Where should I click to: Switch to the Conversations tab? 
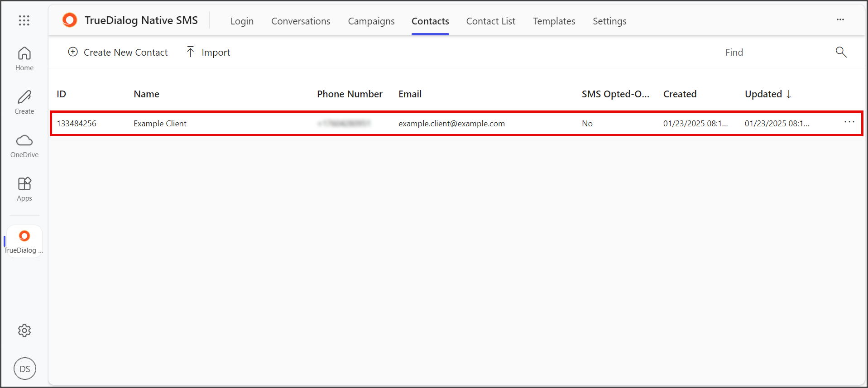tap(301, 21)
